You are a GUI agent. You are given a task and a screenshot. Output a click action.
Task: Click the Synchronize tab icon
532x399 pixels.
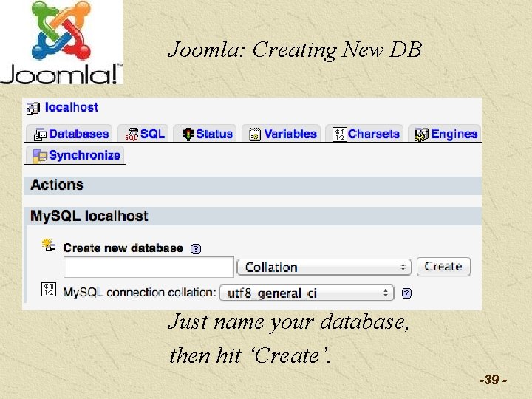coord(40,156)
